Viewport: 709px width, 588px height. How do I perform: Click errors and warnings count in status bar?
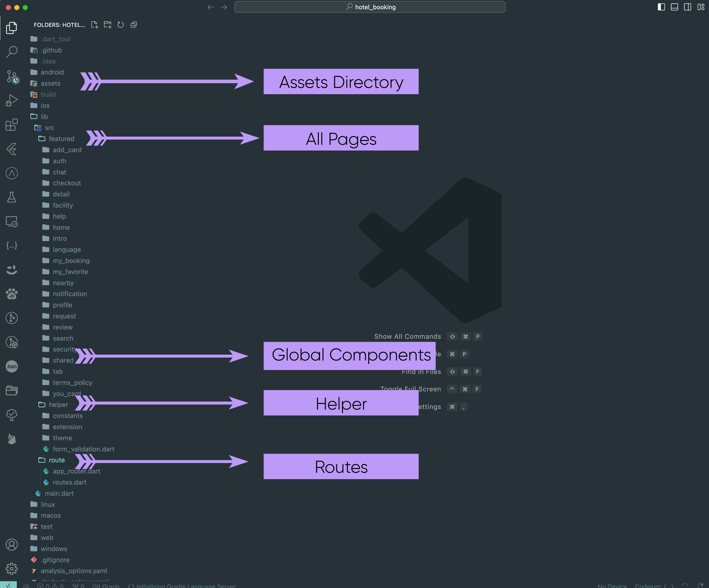click(50, 586)
